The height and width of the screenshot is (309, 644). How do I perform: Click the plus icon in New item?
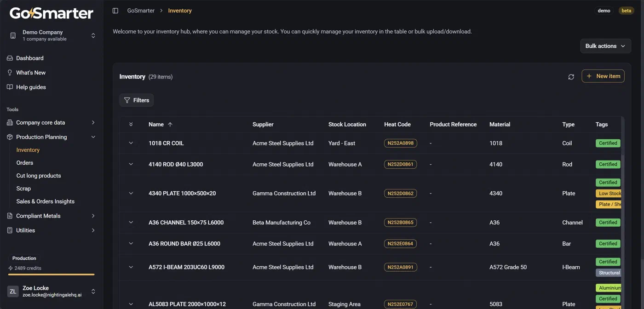(x=589, y=76)
